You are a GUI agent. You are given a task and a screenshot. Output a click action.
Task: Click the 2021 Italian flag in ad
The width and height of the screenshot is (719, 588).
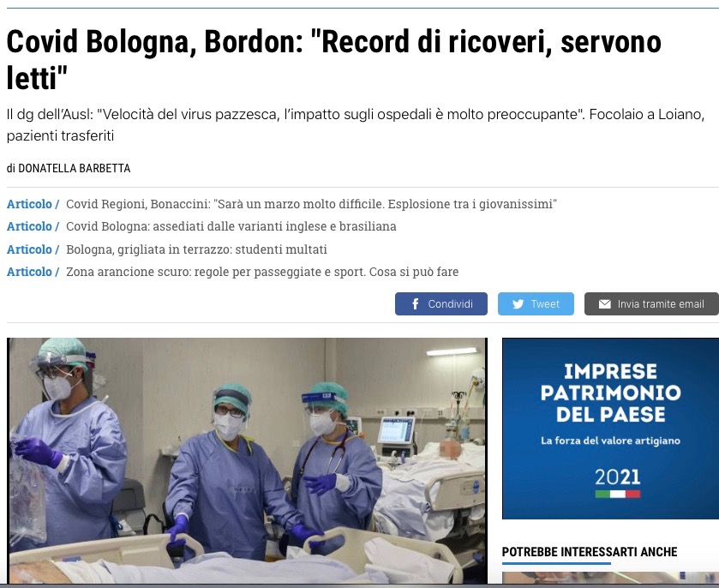618,494
